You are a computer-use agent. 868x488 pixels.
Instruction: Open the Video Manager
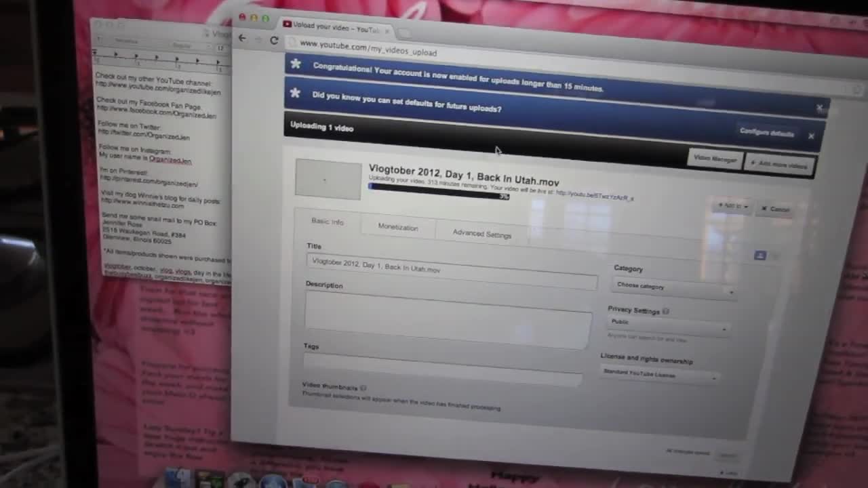(715, 159)
